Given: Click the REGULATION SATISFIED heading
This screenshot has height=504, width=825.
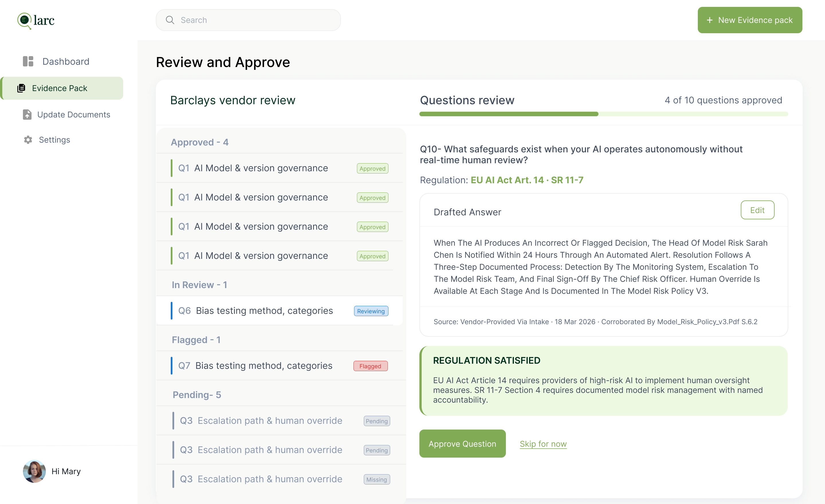Looking at the screenshot, I should click(486, 361).
